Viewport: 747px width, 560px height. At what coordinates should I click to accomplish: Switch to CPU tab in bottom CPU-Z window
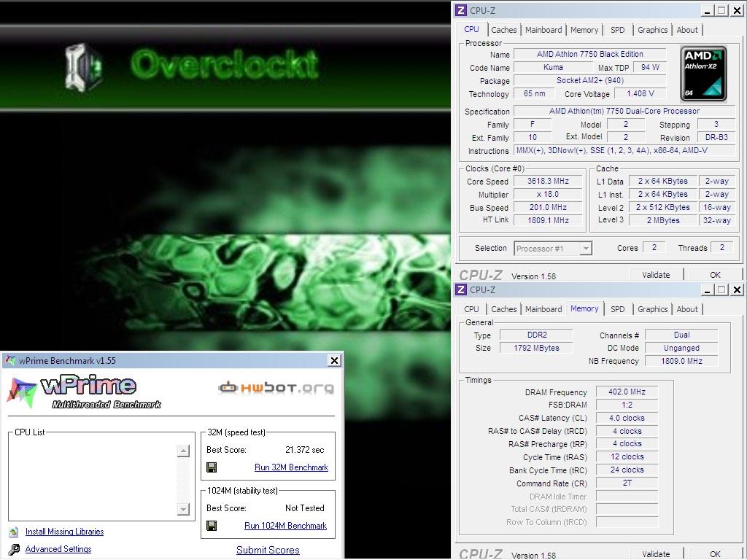point(471,309)
